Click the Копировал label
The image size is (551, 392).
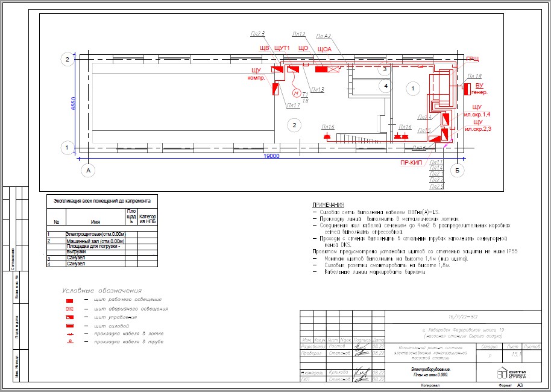pos(430,385)
